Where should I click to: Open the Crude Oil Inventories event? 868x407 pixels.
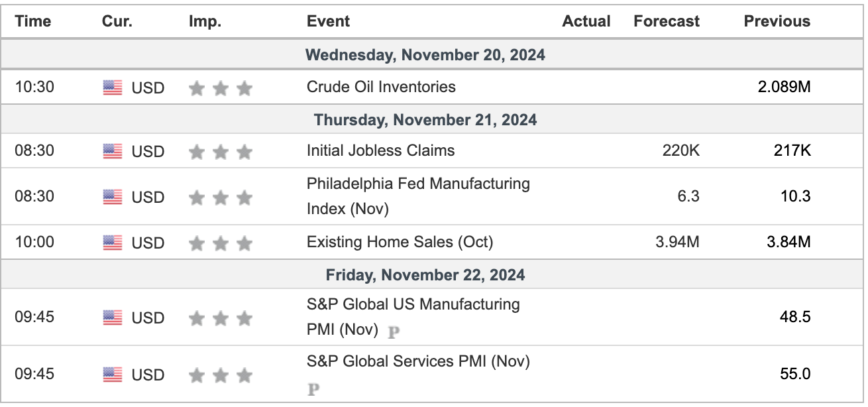point(381,87)
